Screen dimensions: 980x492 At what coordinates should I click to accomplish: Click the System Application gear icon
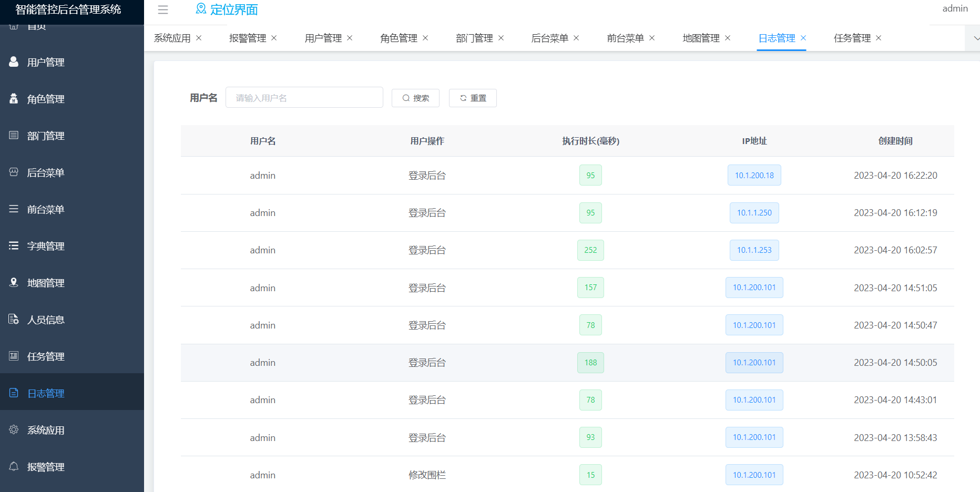[x=14, y=430]
